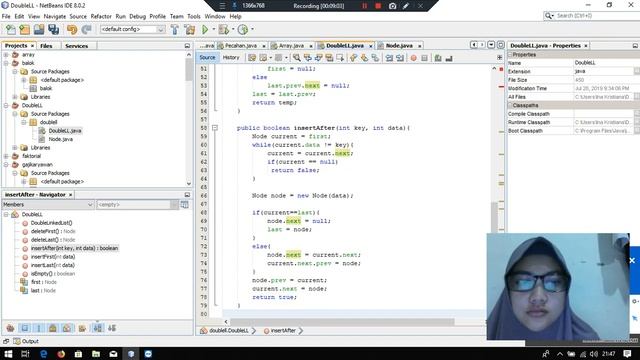Switch to the Files tab
640x360 pixels.
46,46
